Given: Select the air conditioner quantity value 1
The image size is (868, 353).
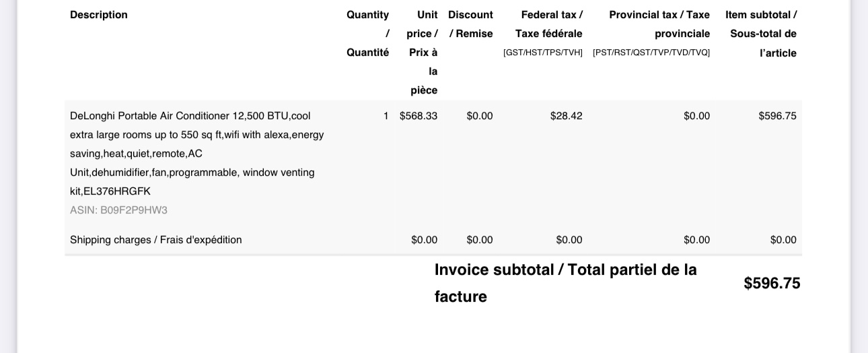Looking at the screenshot, I should click(386, 116).
